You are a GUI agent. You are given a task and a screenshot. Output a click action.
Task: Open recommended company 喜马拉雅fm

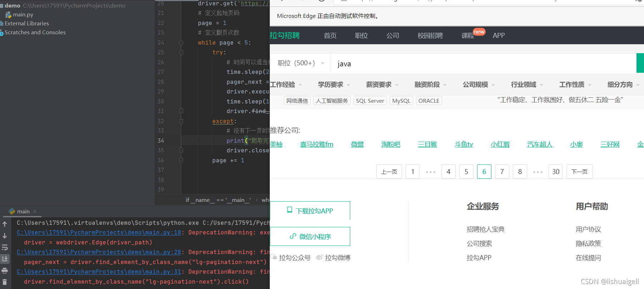tap(317, 144)
